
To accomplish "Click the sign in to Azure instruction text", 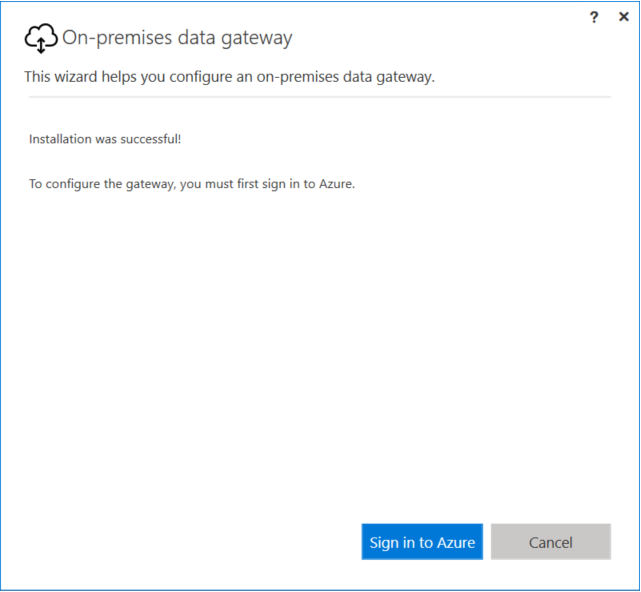I will [x=192, y=184].
